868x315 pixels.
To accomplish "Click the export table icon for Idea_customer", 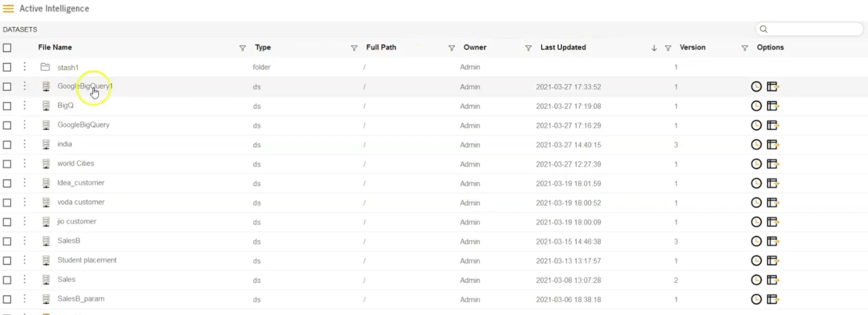I will click(773, 183).
